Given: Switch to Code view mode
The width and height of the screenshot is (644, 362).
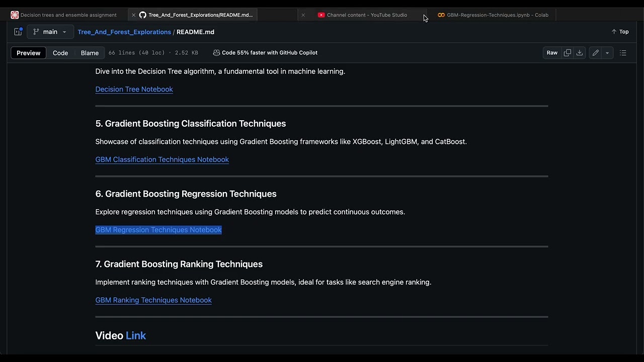Looking at the screenshot, I should pos(60,53).
